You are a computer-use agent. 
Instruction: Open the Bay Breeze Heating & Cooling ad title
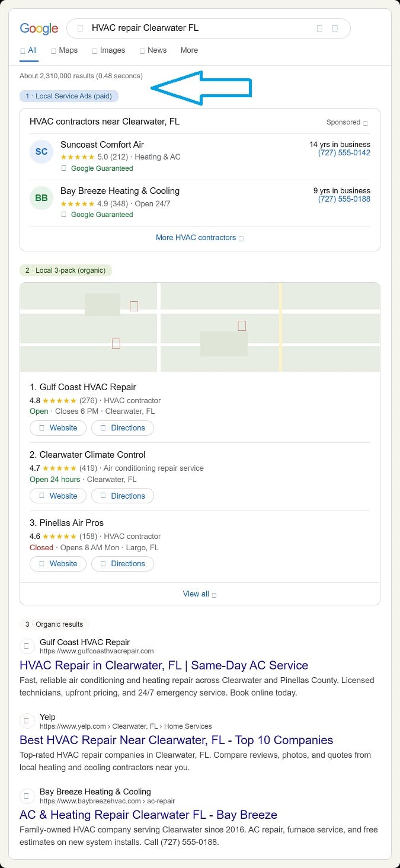click(x=120, y=191)
